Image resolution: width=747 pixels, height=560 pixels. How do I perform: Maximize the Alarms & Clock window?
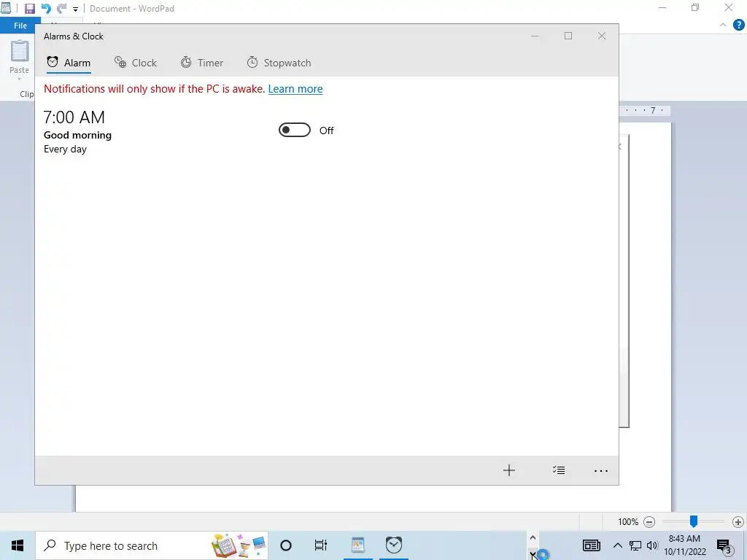pos(568,36)
